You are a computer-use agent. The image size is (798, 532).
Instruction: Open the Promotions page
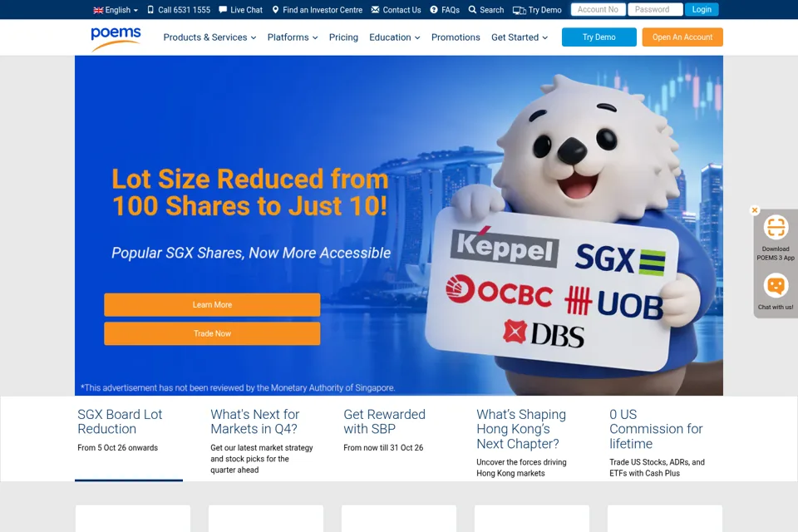click(456, 37)
